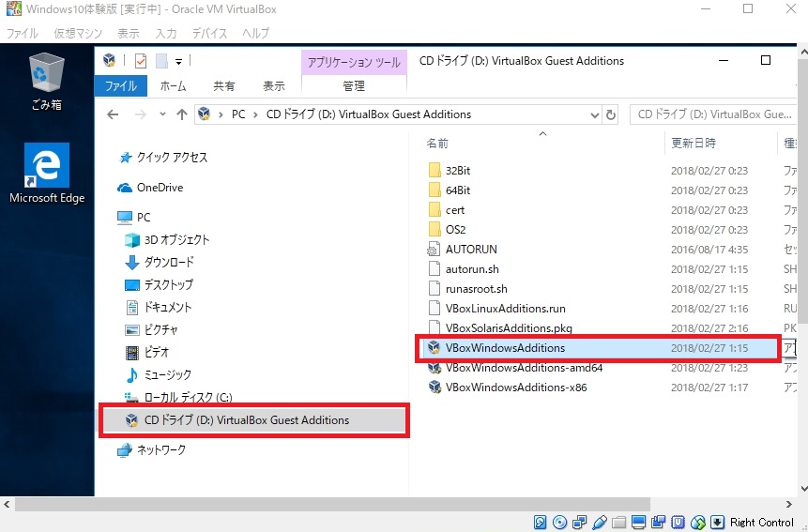Switch to the ホーム ribbon tab
The image size is (808, 532).
tap(173, 85)
